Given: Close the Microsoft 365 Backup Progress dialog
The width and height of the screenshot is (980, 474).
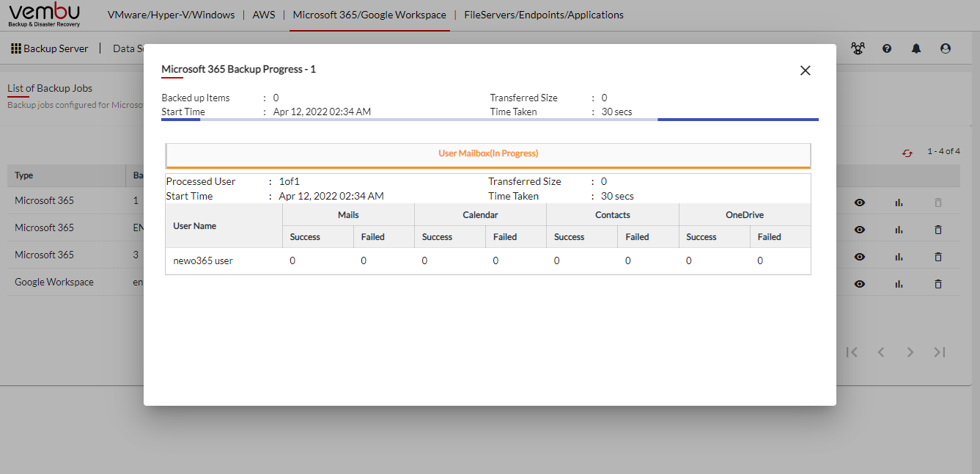Looking at the screenshot, I should pyautogui.click(x=805, y=70).
